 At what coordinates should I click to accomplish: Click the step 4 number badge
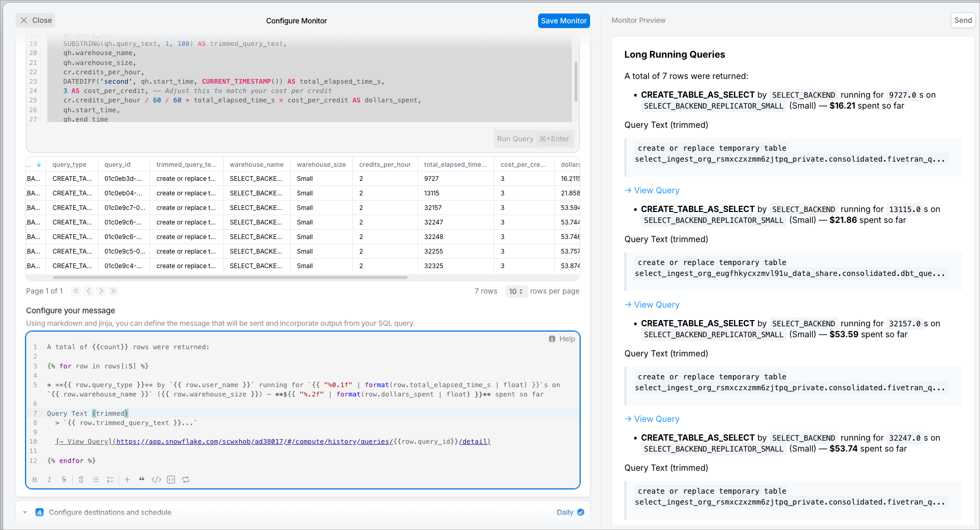pos(40,512)
